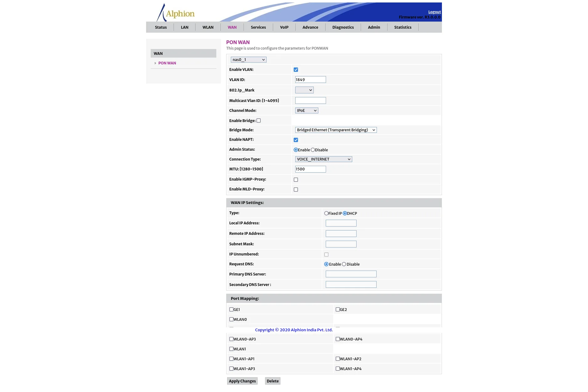Check the WLAN1-AP1 checkbox
Screen dimensions: 588x392
tap(231, 359)
